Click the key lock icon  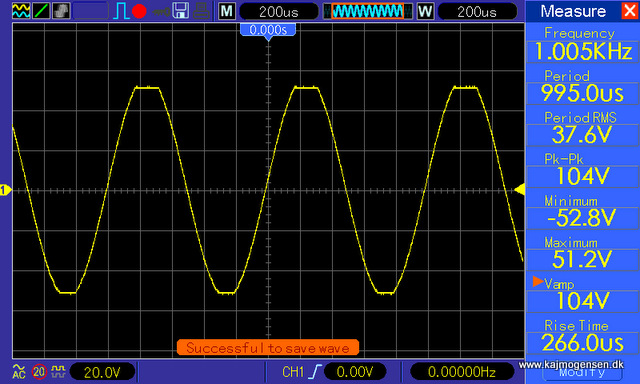click(161, 12)
